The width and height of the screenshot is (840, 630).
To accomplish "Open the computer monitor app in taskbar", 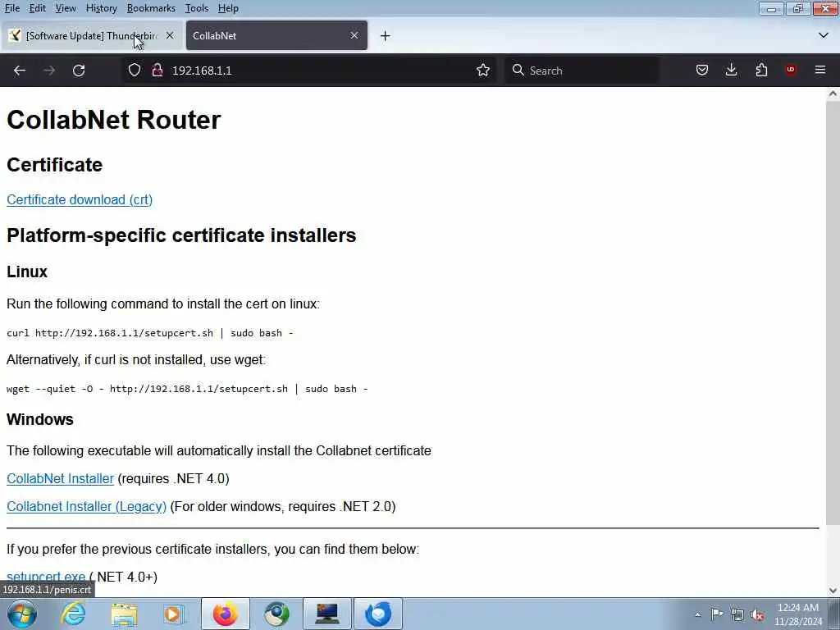I will (327, 614).
